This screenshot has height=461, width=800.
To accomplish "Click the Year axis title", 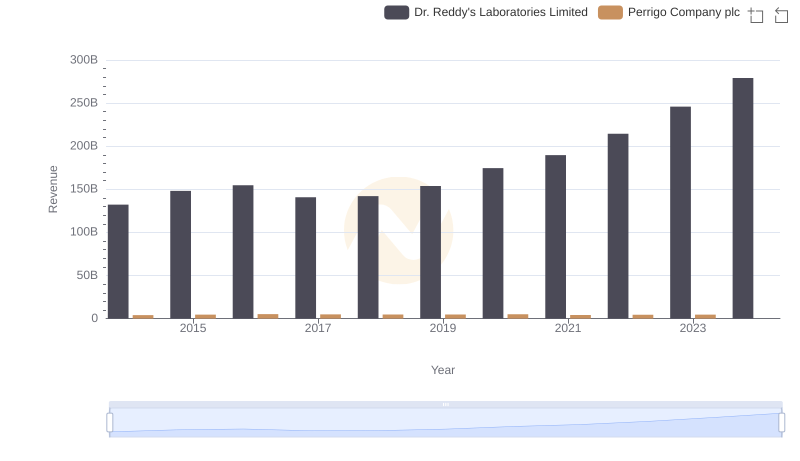I will click(443, 370).
